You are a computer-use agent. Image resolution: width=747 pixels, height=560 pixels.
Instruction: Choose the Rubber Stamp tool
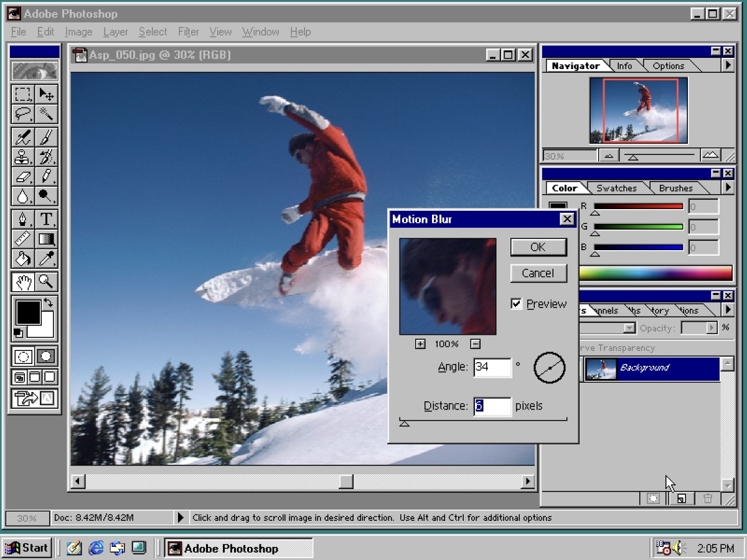tap(23, 156)
